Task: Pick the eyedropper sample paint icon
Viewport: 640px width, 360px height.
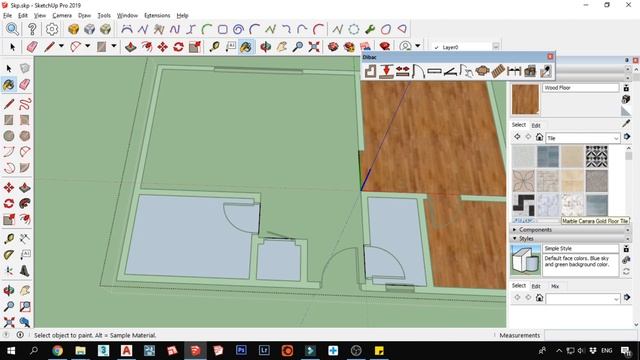Action: [x=626, y=124]
